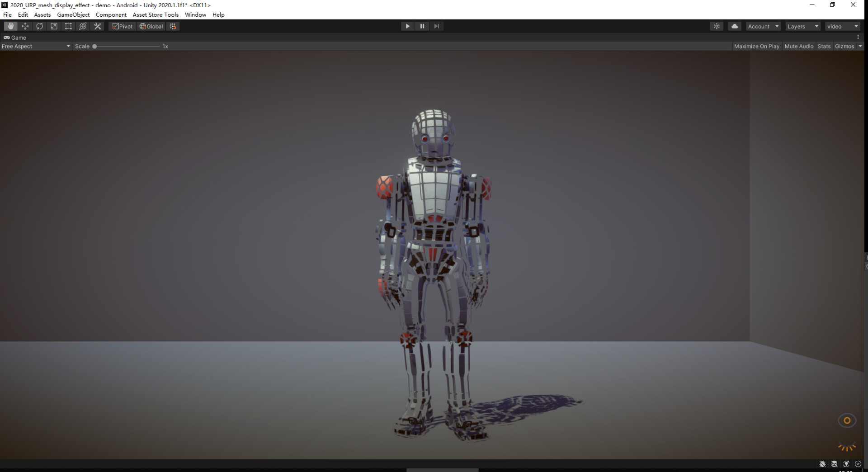Viewport: 868px width, 472px height.
Task: Open the Custom Editor Tools selector
Action: tap(97, 26)
